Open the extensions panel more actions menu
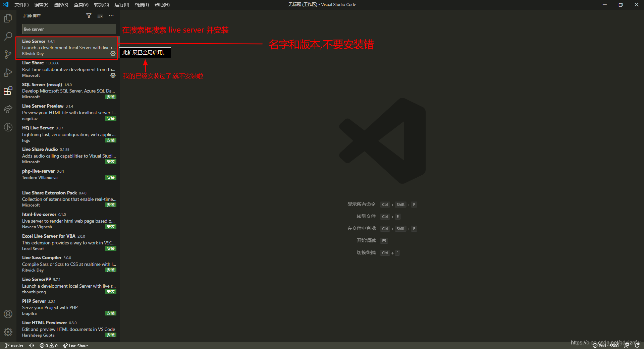 111,16
